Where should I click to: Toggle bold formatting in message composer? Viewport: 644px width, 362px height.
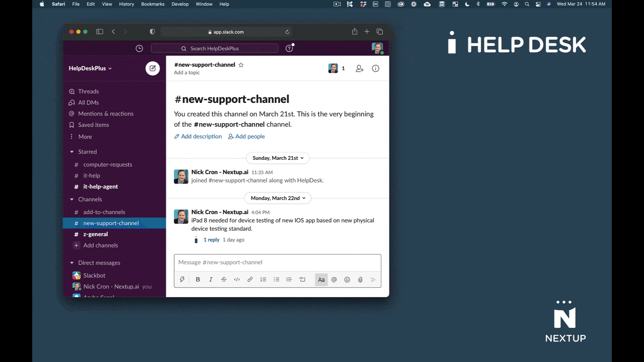pos(198,280)
